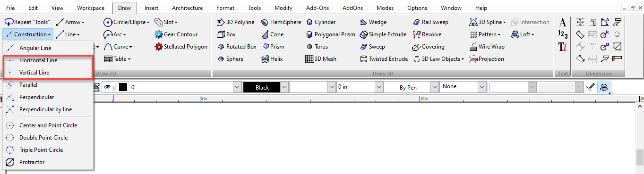The height and width of the screenshot is (174, 644).
Task: Expand the By Pen dropdown
Action: [434, 87]
